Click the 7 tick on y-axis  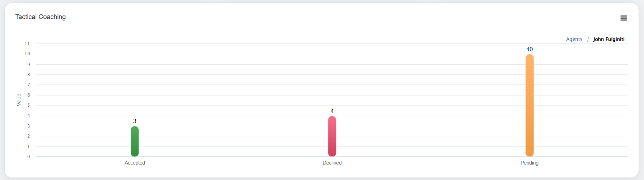pos(29,85)
